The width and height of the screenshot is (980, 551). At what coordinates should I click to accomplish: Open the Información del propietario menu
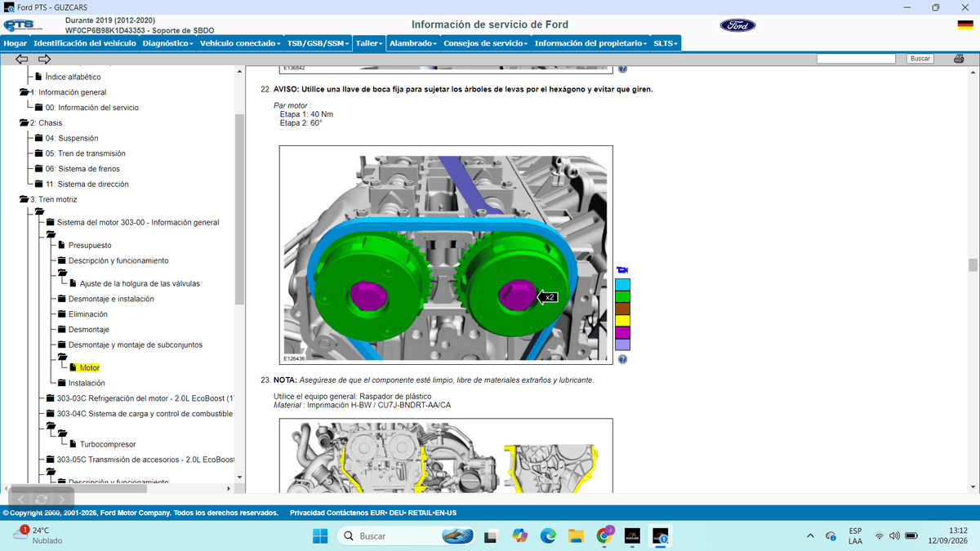coord(590,42)
